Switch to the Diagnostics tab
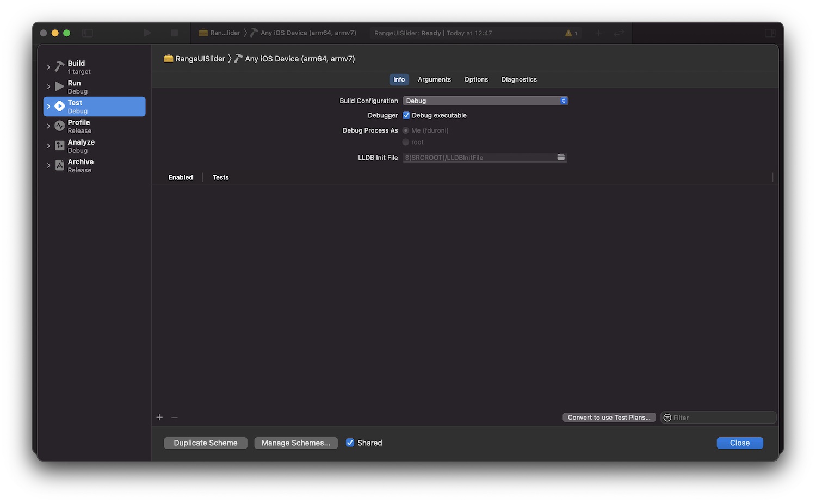This screenshot has height=504, width=816. 519,79
